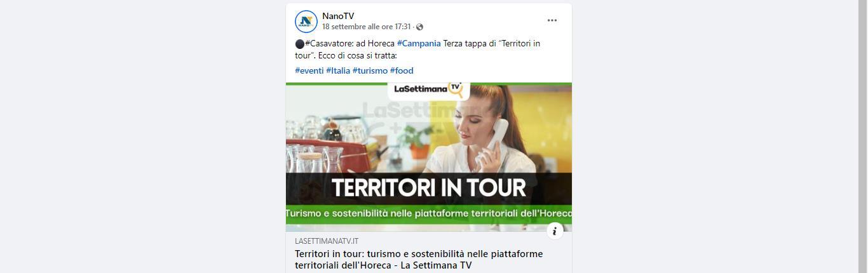The height and width of the screenshot is (273, 868).
Task: Follow the #Campania hashtag
Action: coord(419,43)
